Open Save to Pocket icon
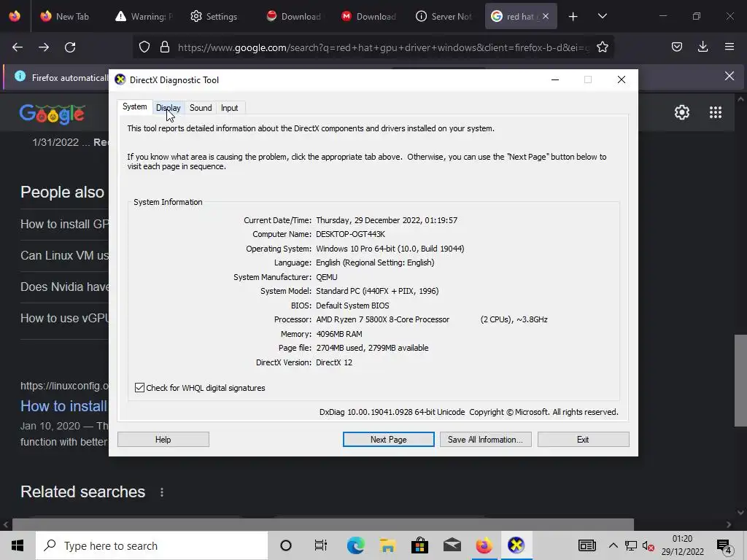The image size is (747, 560). 676,47
